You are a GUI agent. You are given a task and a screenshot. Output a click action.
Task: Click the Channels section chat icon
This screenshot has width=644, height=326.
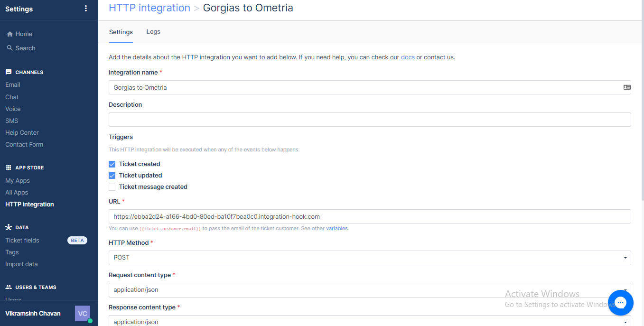[x=9, y=72]
